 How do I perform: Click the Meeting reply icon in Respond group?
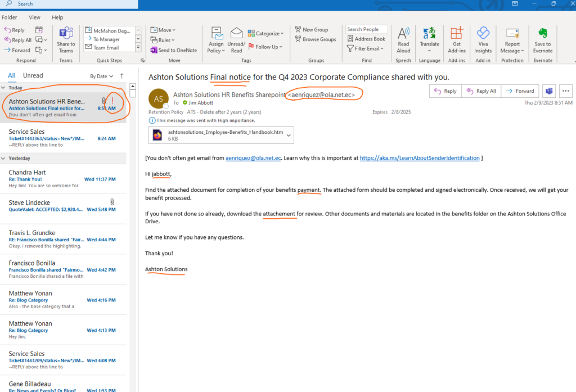[x=39, y=30]
